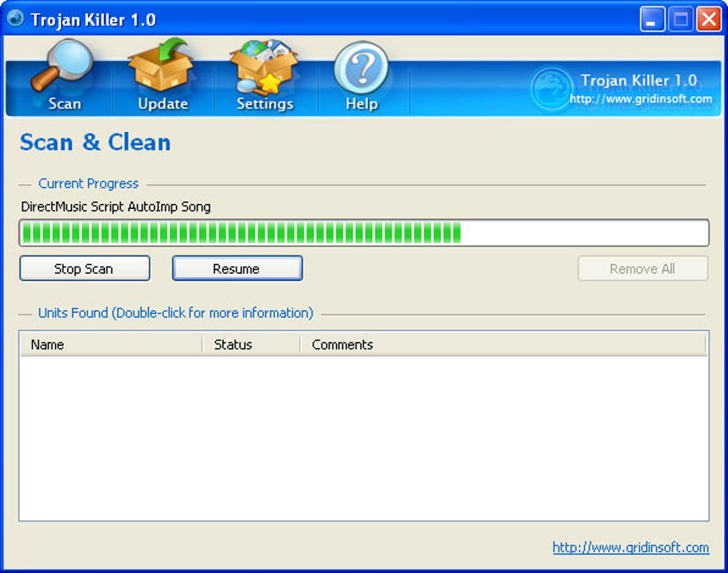The width and height of the screenshot is (728, 573).
Task: Click the green scan progress bar
Action: click(364, 233)
